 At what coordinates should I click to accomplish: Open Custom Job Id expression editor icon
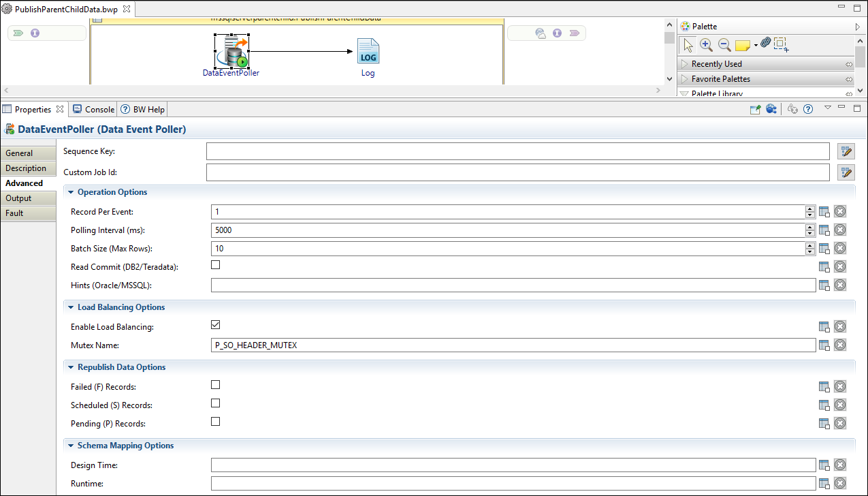tap(846, 172)
